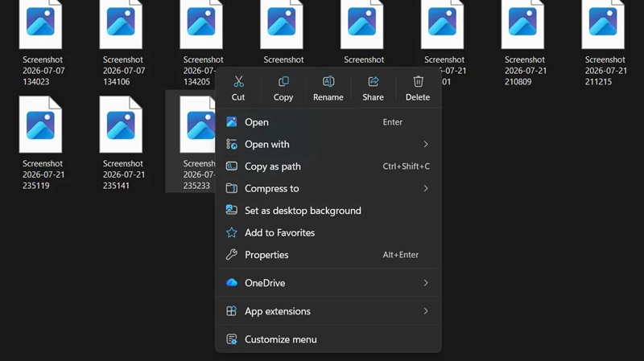Click the Rename icon
Image resolution: width=644 pixels, height=361 pixels.
pos(328,81)
